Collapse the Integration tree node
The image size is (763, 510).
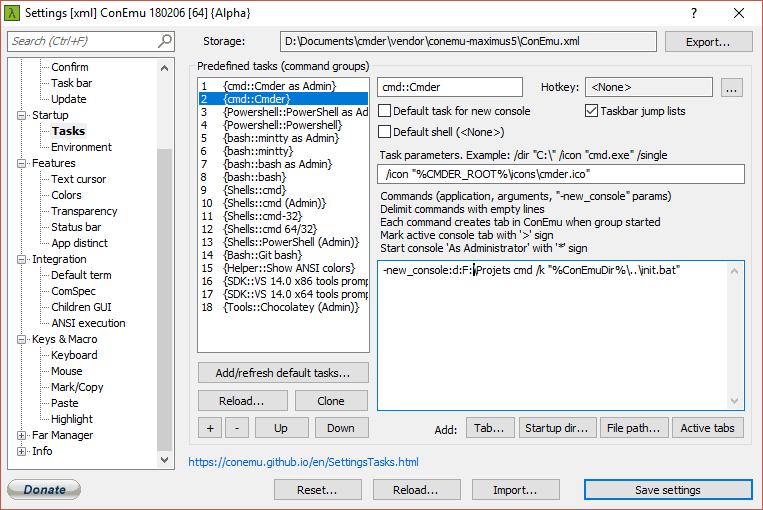pos(21,259)
